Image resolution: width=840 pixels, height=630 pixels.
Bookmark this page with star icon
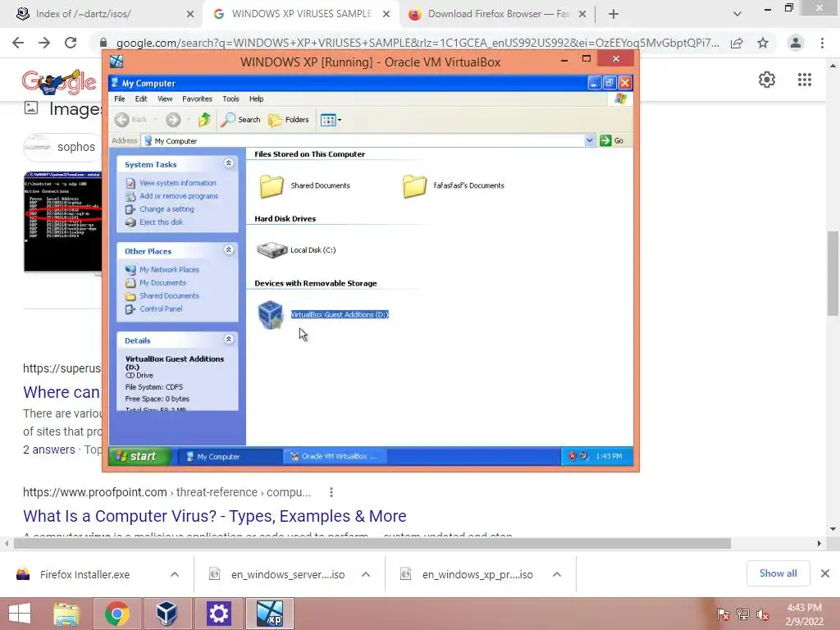click(763, 43)
